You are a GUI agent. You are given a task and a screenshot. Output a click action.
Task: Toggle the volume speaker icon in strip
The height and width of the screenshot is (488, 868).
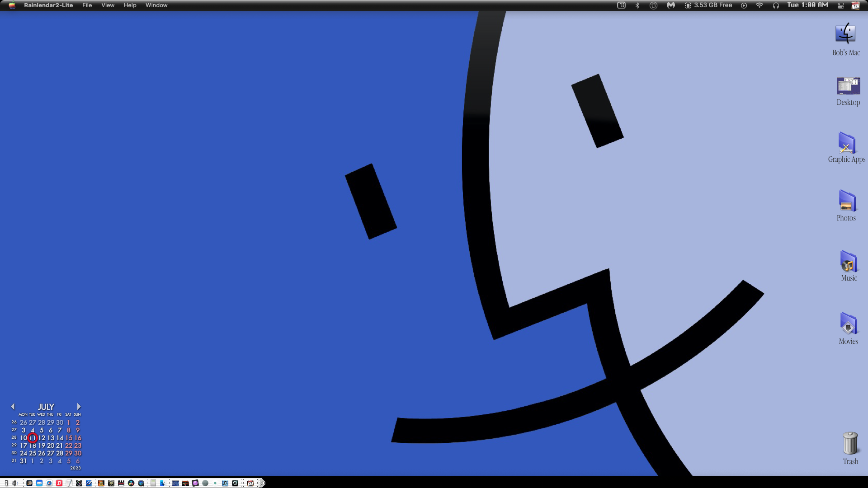coord(15,483)
